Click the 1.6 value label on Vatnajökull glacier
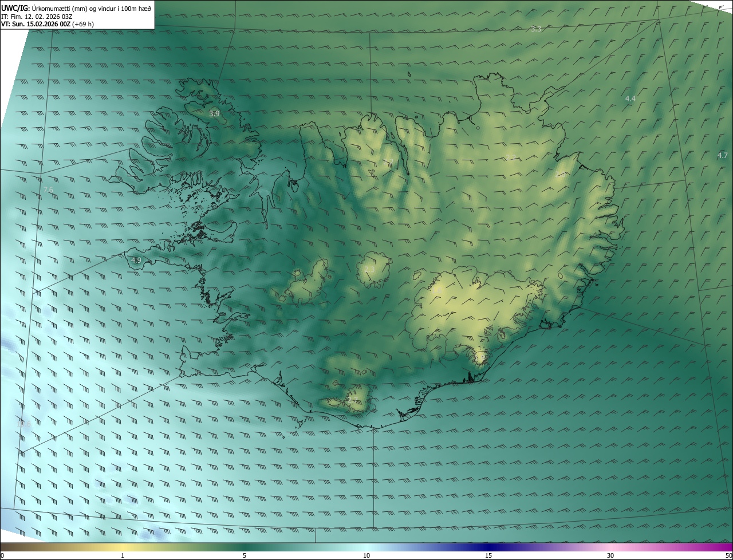 click(437, 291)
